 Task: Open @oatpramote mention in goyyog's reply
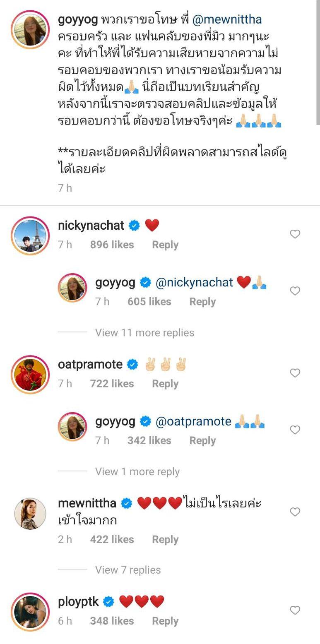193,421
